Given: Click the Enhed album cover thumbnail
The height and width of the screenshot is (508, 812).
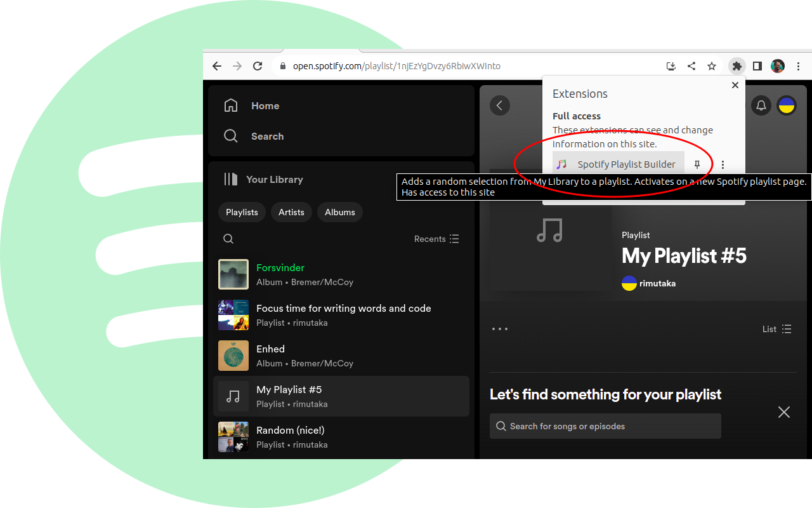Looking at the screenshot, I should [233, 356].
